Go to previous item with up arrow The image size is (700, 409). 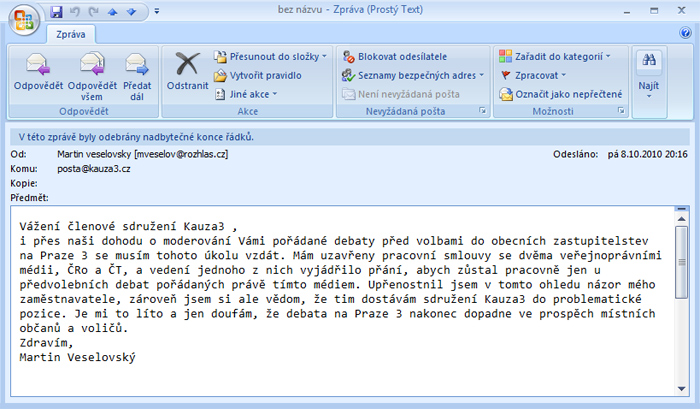(113, 11)
